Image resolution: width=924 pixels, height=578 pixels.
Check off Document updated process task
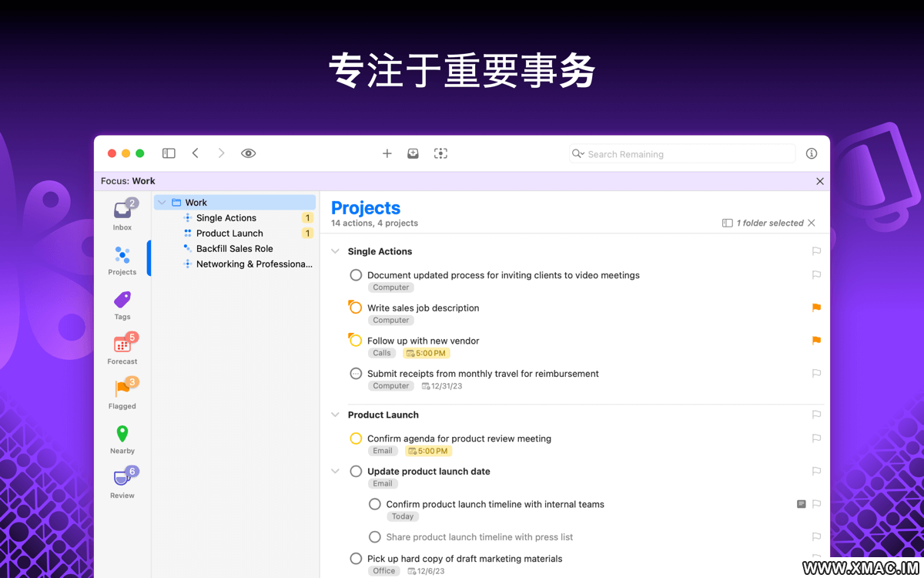(x=356, y=275)
